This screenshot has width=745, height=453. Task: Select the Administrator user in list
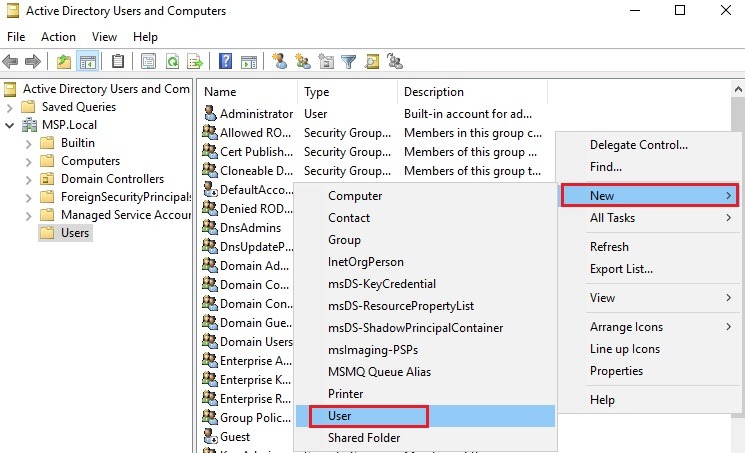pyautogui.click(x=256, y=114)
